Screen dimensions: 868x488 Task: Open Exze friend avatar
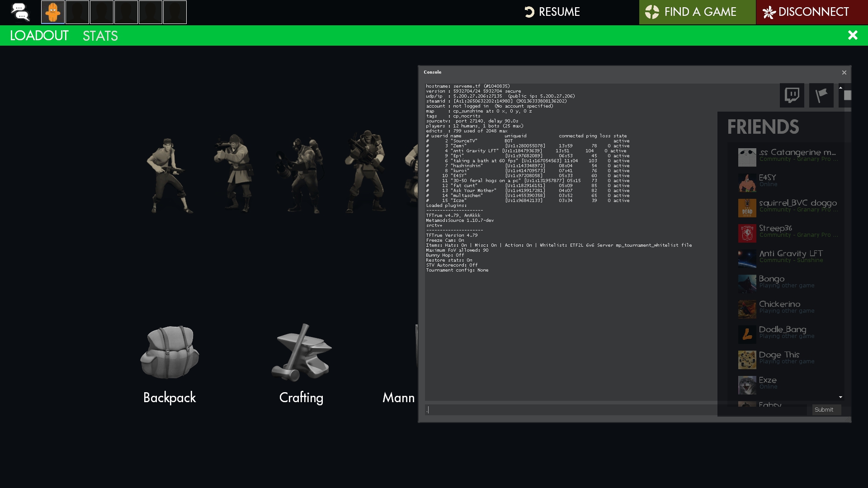coord(747,385)
